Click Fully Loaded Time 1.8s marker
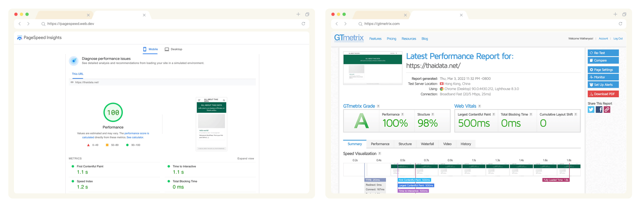 556,180
